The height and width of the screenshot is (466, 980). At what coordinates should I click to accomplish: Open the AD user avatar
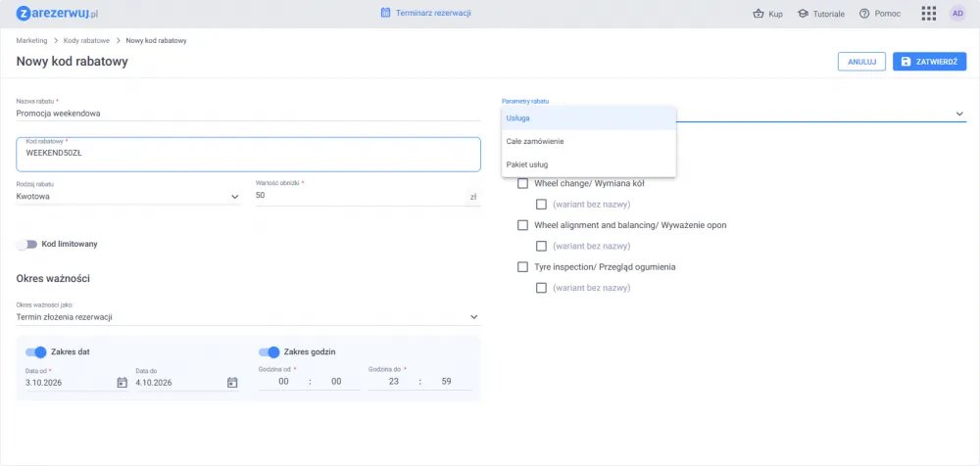pos(957,13)
